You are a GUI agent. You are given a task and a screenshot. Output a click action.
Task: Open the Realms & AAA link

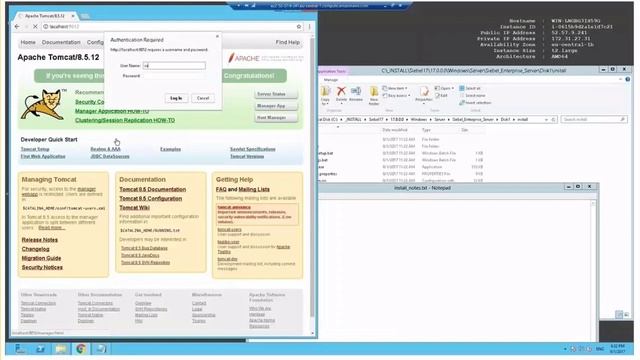105,149
